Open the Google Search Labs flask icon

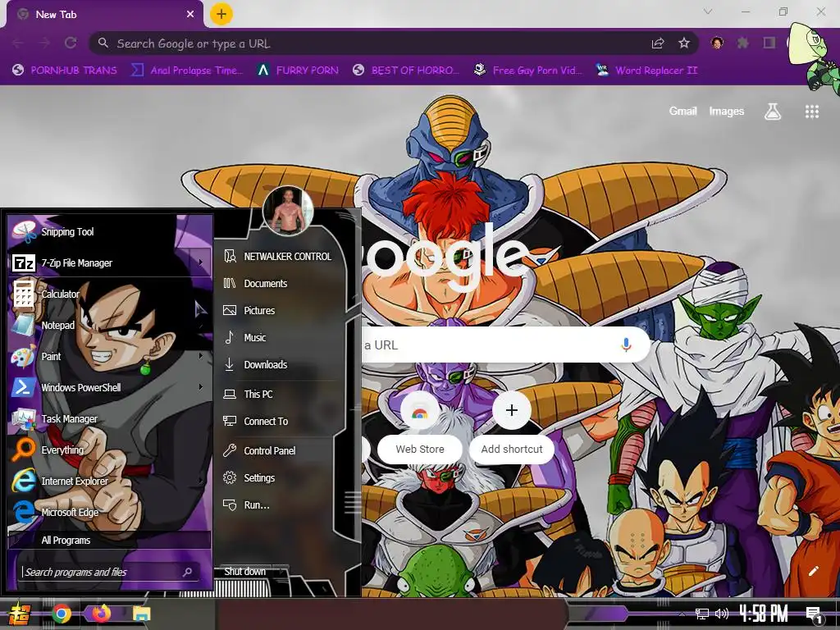pos(773,112)
